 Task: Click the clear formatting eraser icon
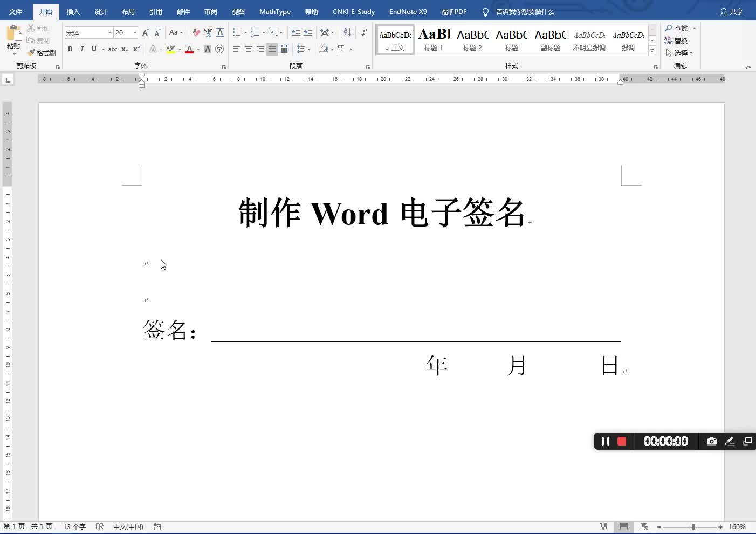196,32
